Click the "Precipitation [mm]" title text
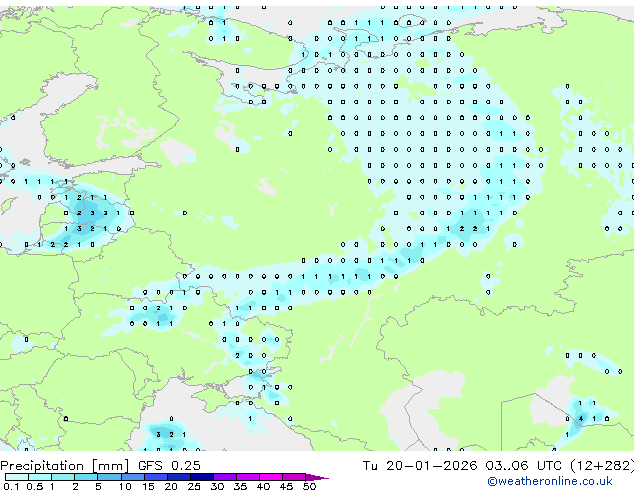 [x=65, y=466]
